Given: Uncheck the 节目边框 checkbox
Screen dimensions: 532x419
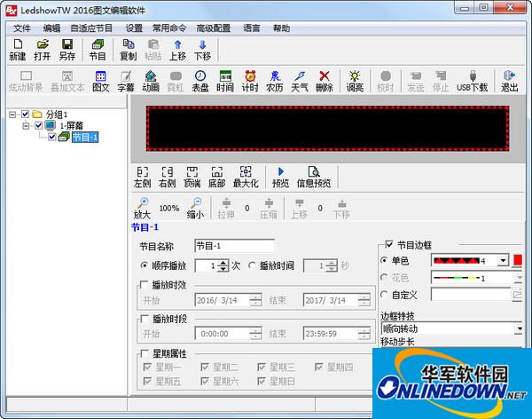Looking at the screenshot, I should 389,244.
